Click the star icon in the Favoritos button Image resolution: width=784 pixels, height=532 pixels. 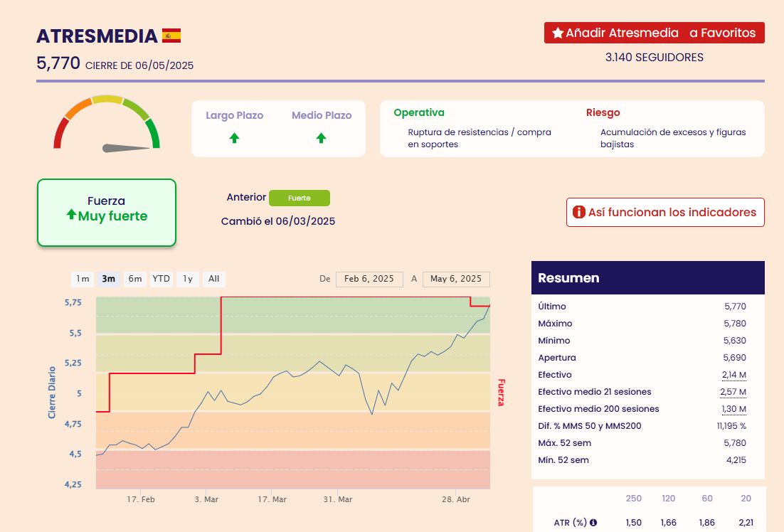coord(558,33)
